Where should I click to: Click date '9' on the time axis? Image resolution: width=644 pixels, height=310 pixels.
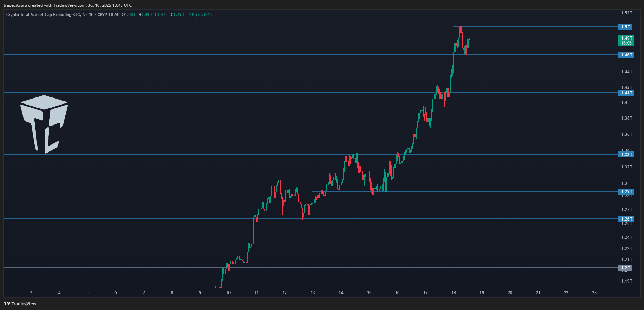(x=200, y=293)
